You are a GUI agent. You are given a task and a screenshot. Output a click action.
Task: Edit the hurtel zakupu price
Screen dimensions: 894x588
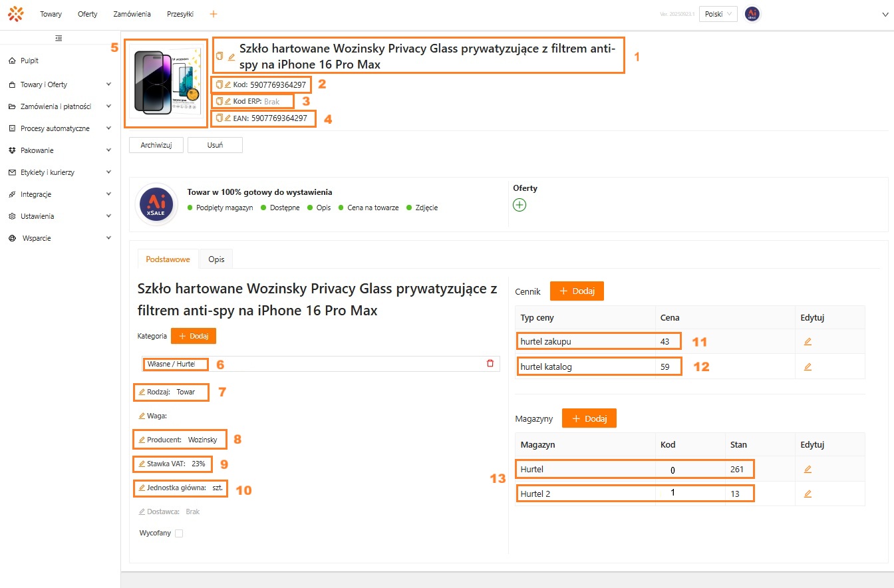click(x=808, y=341)
